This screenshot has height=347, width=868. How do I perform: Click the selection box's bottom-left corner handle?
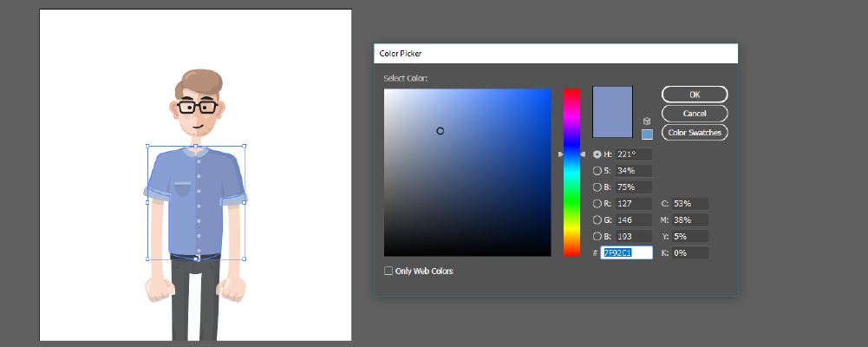pyautogui.click(x=147, y=259)
